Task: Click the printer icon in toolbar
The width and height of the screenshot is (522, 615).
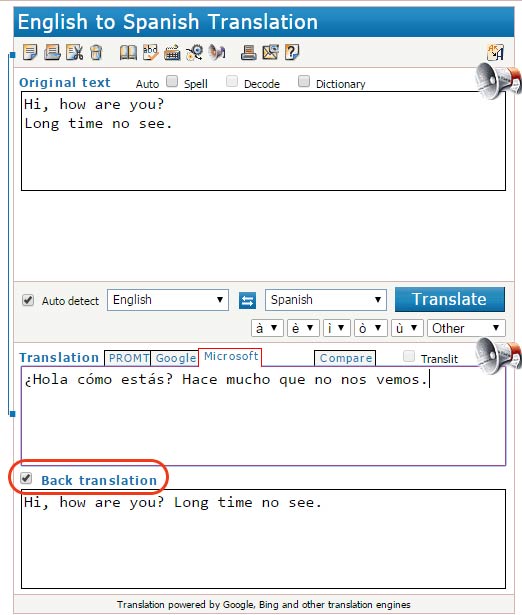Action: (248, 52)
